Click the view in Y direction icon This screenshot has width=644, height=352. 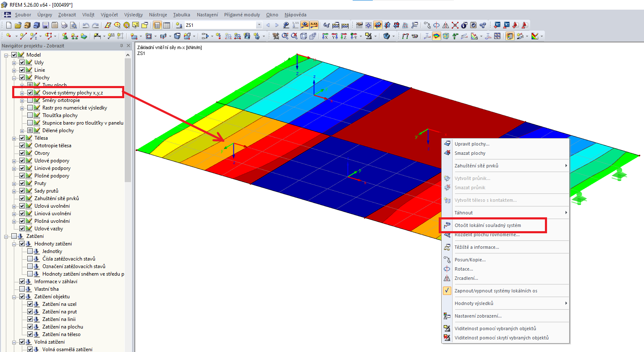335,36
